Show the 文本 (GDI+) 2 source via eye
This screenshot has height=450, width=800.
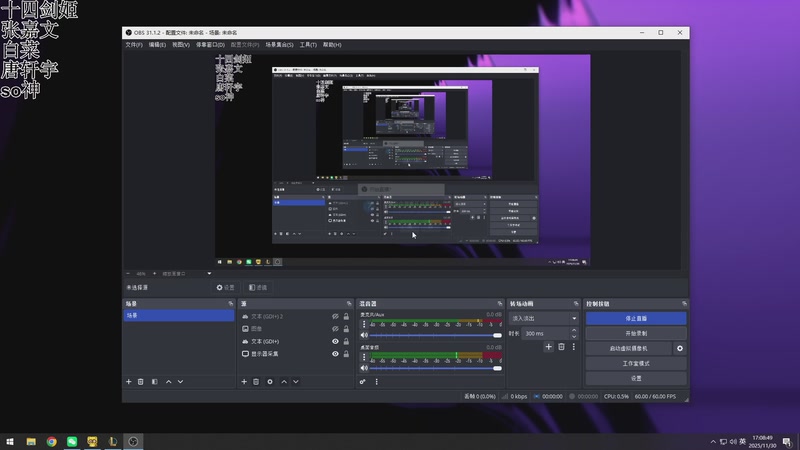coord(335,317)
